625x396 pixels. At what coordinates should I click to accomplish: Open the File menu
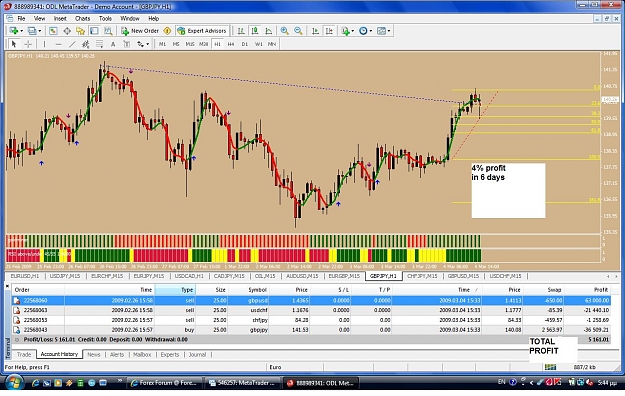(21, 18)
